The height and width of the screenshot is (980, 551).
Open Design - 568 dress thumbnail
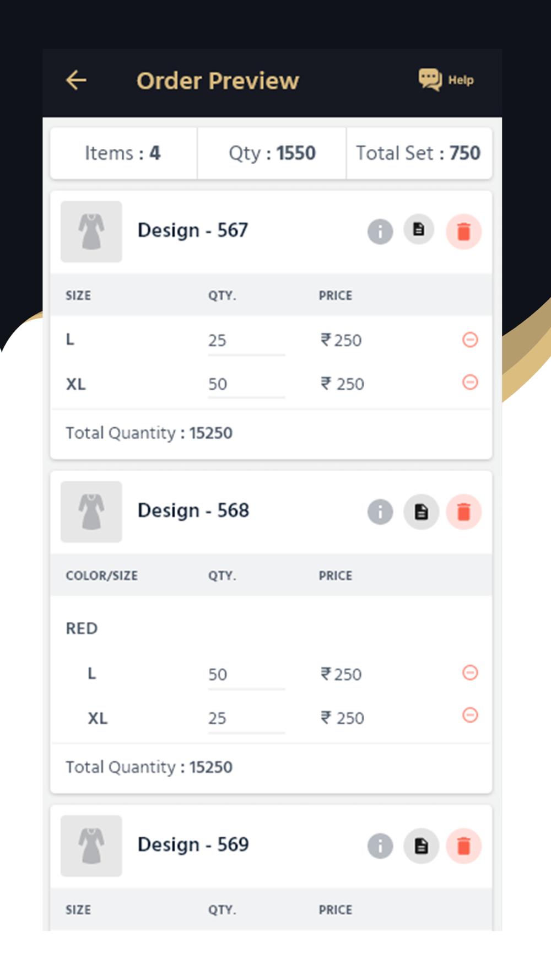(91, 512)
